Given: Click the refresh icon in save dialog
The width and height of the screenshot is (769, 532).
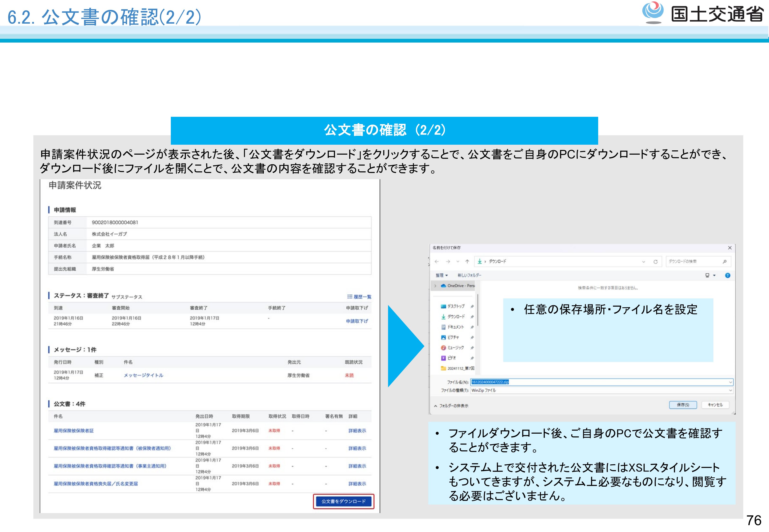Looking at the screenshot, I should 655,262.
